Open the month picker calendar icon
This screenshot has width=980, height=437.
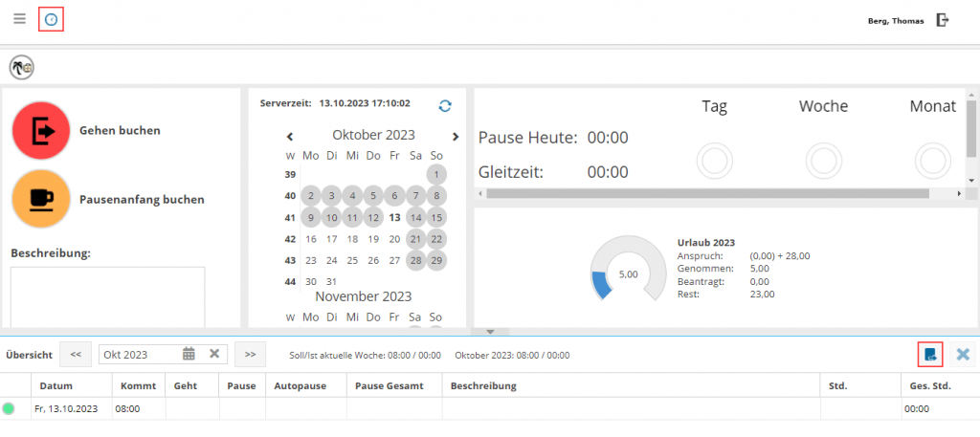coord(189,355)
